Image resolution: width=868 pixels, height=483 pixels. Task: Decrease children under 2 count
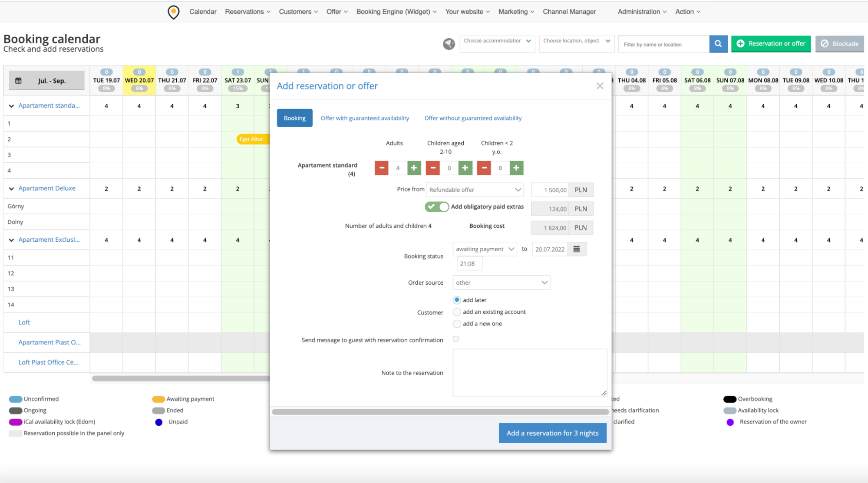pyautogui.click(x=484, y=168)
